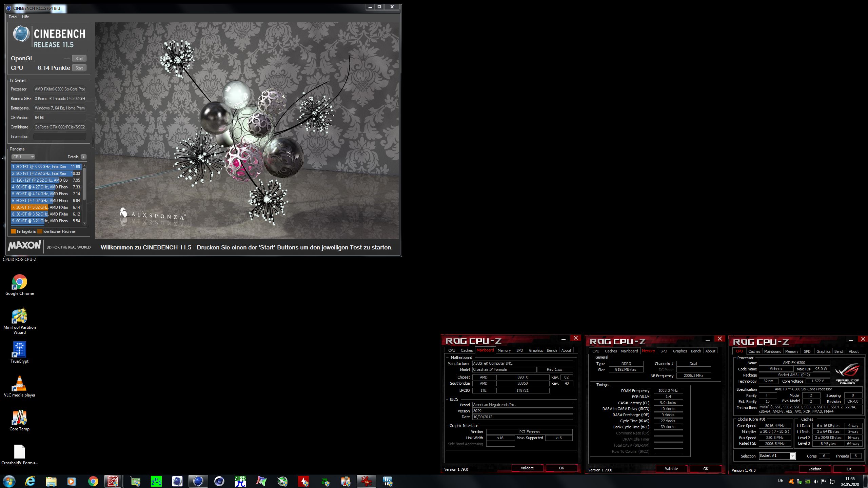Click Safely Remove Hardware tray icon
Image resolution: width=868 pixels, height=488 pixels.
click(x=799, y=481)
